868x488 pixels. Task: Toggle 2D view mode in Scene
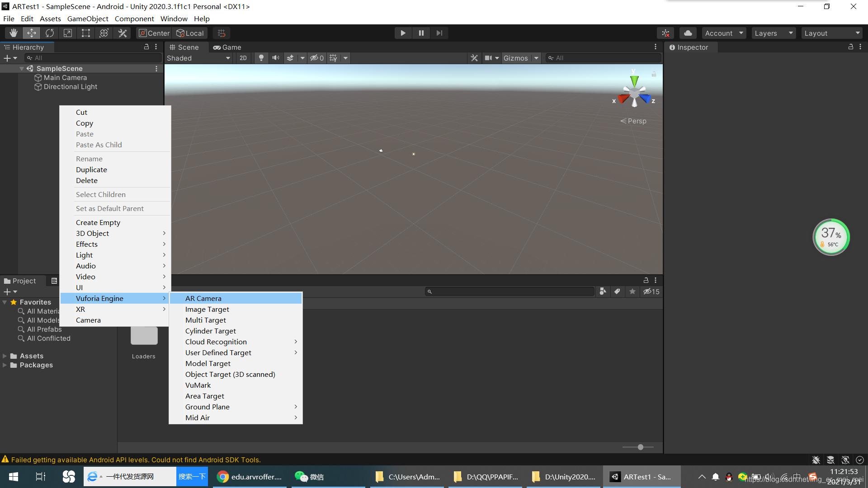pos(243,58)
